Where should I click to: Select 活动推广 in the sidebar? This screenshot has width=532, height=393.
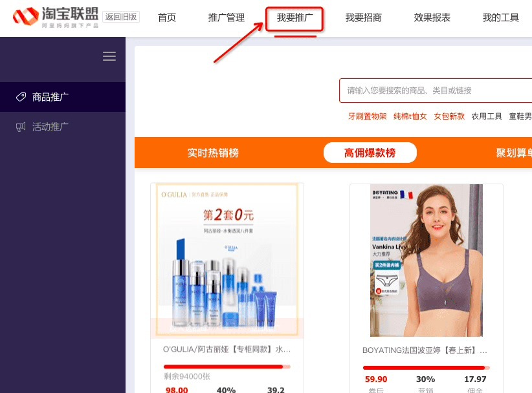[63, 127]
